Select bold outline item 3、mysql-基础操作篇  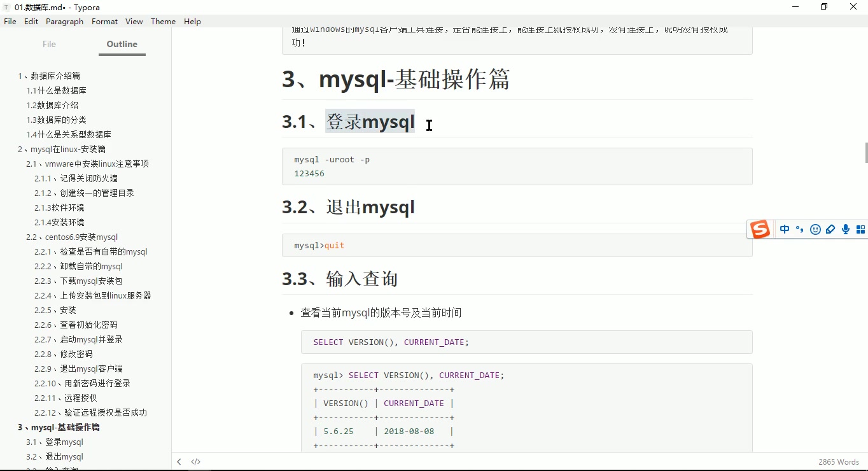click(x=59, y=427)
